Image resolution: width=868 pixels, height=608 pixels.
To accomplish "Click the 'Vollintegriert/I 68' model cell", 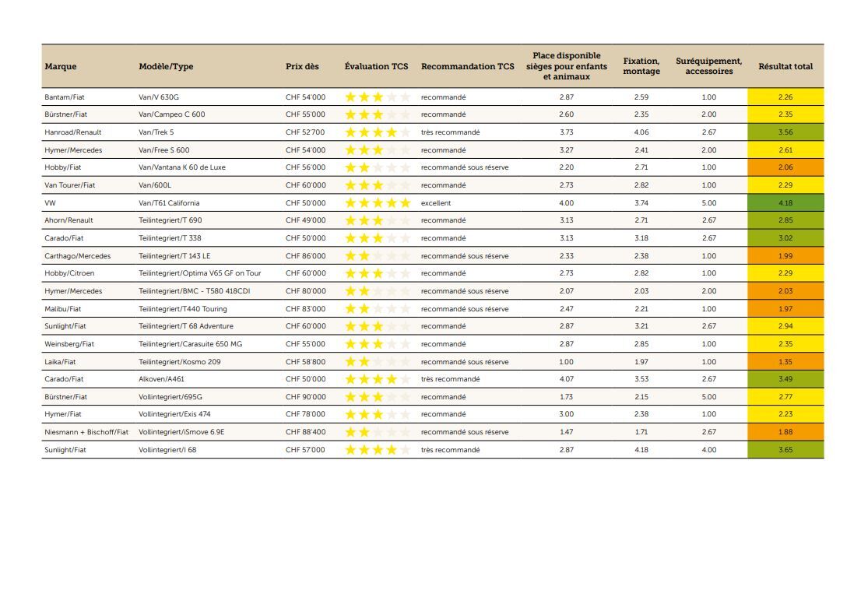I will click(x=167, y=450).
